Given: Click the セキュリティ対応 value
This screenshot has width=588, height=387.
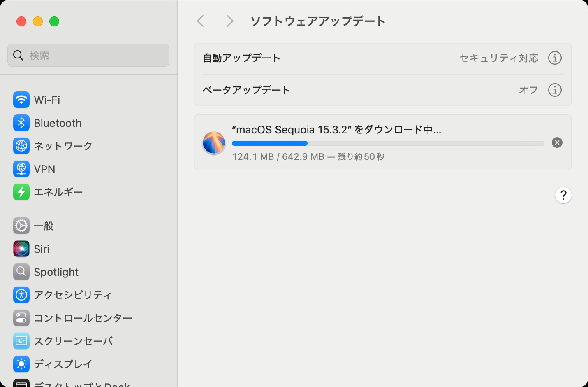Looking at the screenshot, I should tap(499, 58).
